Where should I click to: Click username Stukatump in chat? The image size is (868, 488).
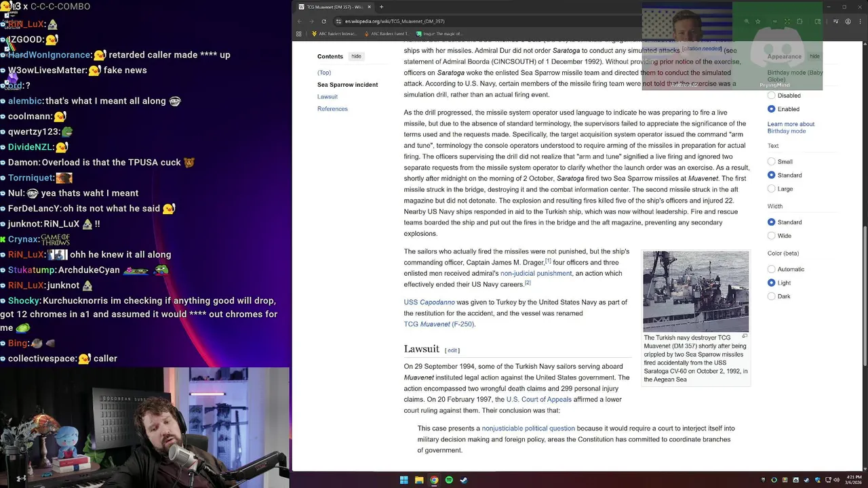pyautogui.click(x=31, y=270)
